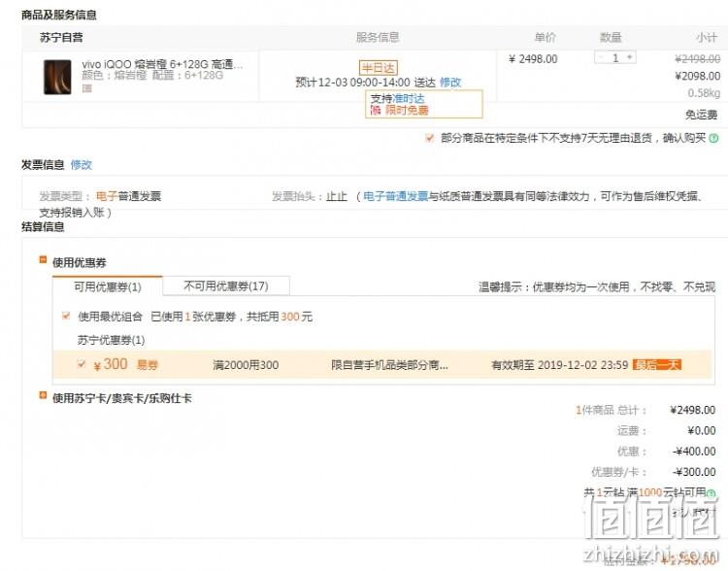
Task: Click the 限自营手机品类部分商... coupon scope text
Action: pyautogui.click(x=389, y=365)
